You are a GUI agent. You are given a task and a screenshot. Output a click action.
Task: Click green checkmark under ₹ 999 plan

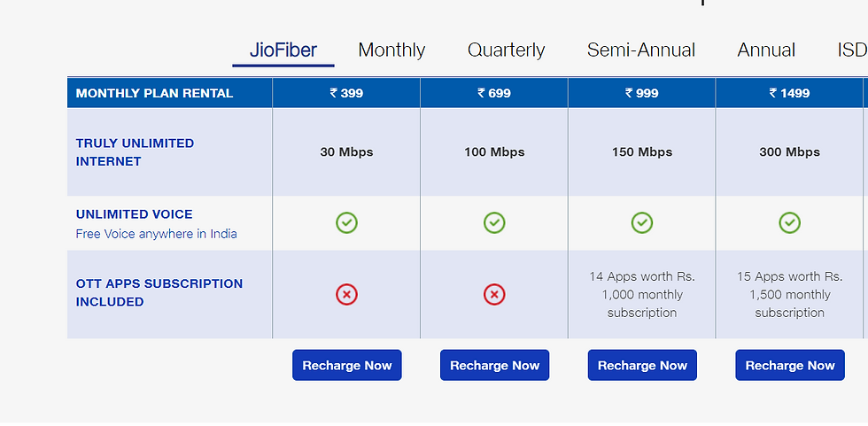click(x=642, y=222)
